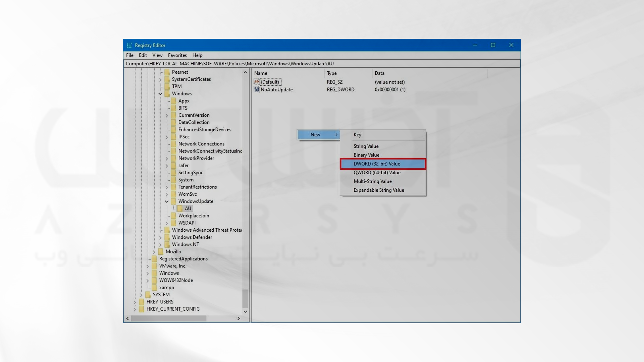Image resolution: width=644 pixels, height=362 pixels.
Task: Select the safer key label
Action: [183, 166]
